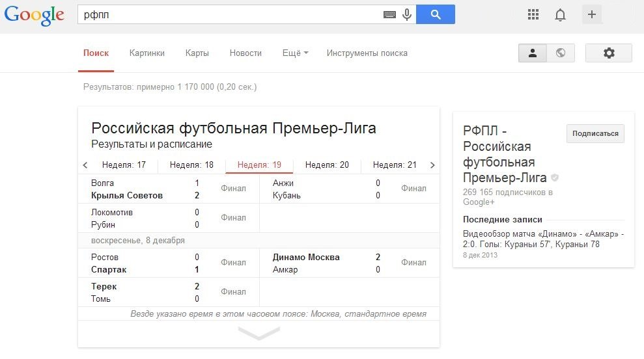Screen dimensions: 644x359
Task: Click the plus share button
Action: pyautogui.click(x=591, y=15)
